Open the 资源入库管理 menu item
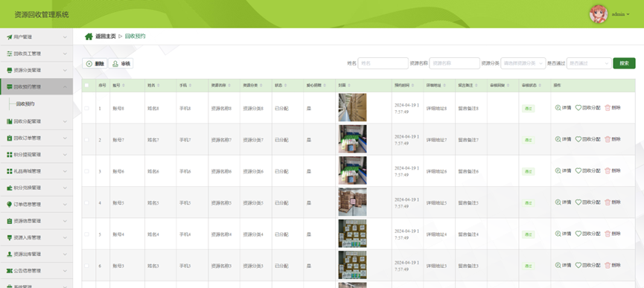The width and height of the screenshot is (644, 288). [x=36, y=237]
